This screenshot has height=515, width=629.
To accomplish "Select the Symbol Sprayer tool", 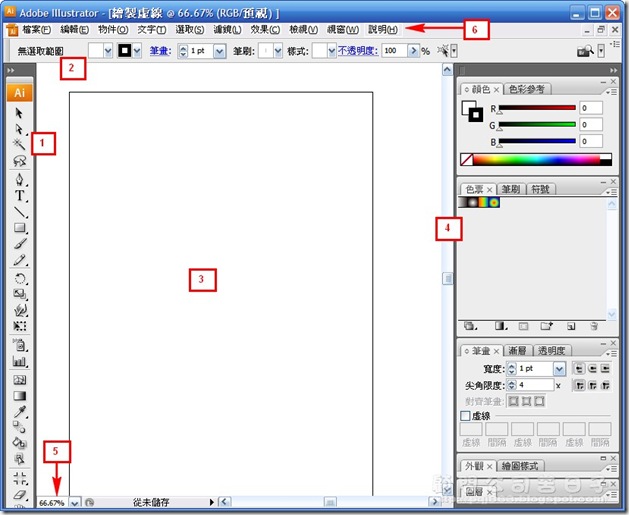I will point(20,345).
